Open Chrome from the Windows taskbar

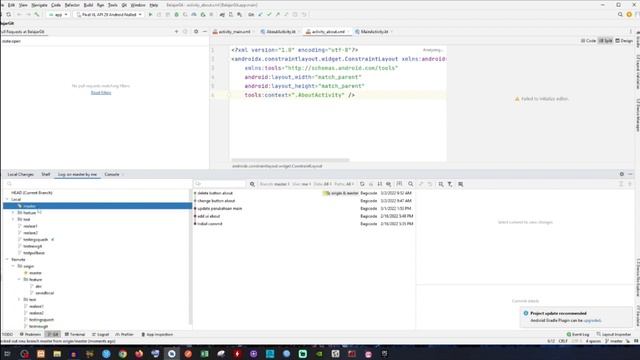122,354
